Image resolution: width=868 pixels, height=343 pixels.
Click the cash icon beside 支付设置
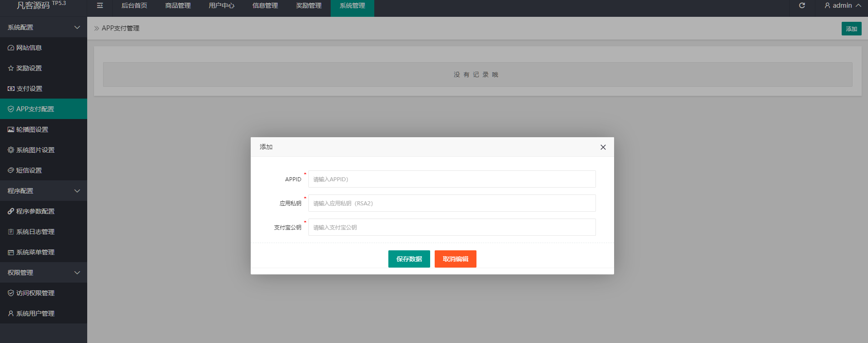click(11, 89)
